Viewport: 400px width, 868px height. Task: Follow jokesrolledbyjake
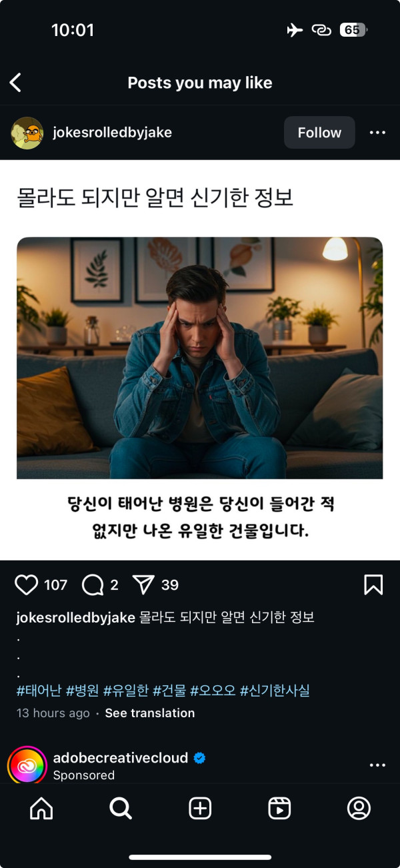coord(319,133)
